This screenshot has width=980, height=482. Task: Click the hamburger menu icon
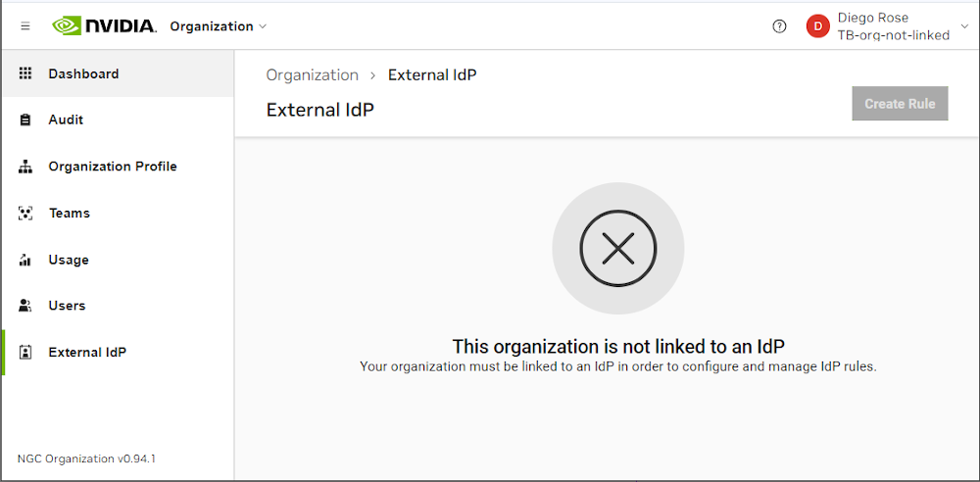[x=25, y=26]
